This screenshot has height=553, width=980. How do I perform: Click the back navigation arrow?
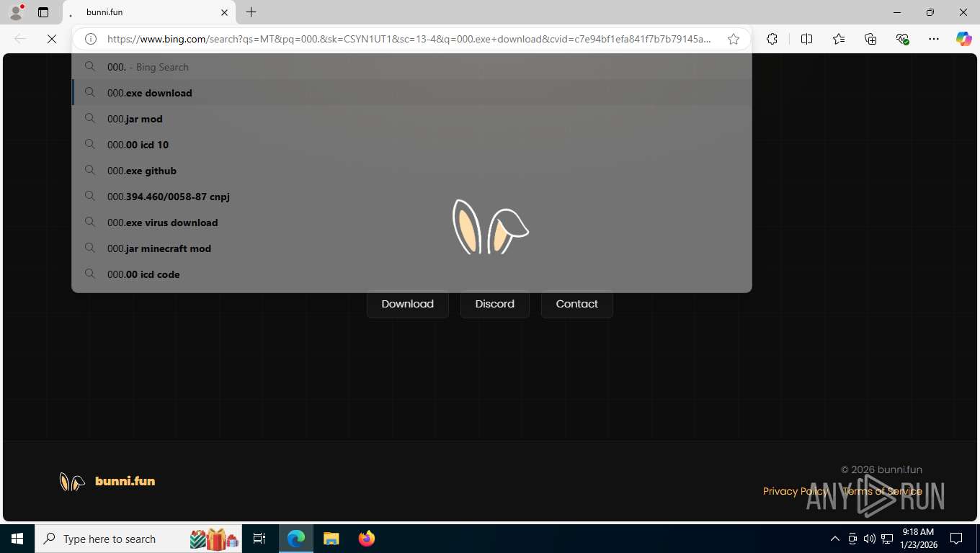tap(20, 39)
